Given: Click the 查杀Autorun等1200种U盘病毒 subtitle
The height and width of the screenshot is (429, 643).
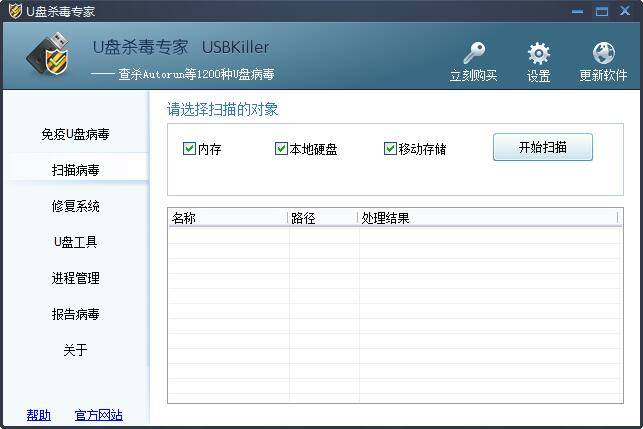Looking at the screenshot, I should point(196,74).
